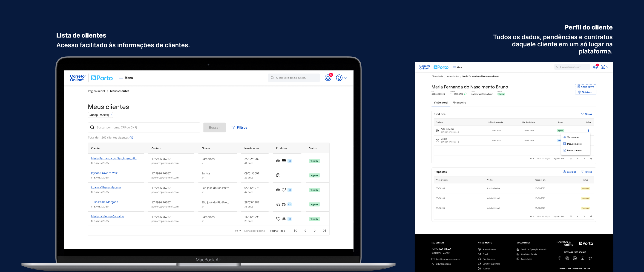Focus the Buscar por nome, CPF ou CNPJ field
The height and width of the screenshot is (272, 644).
click(144, 127)
